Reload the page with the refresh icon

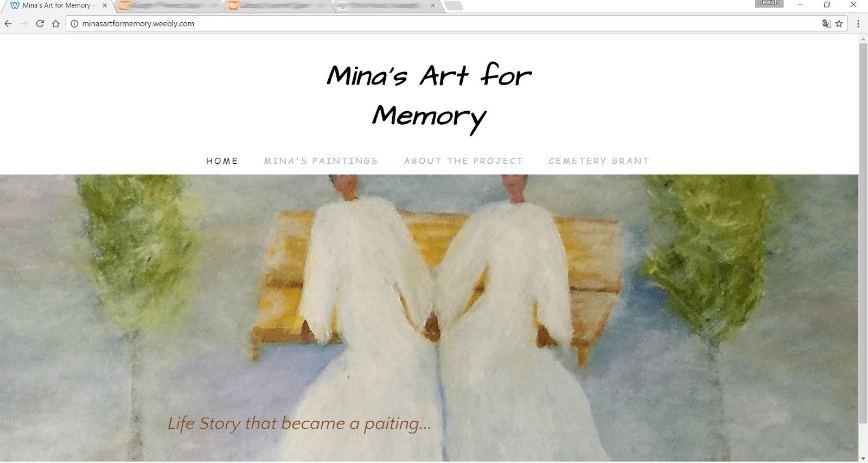click(40, 23)
